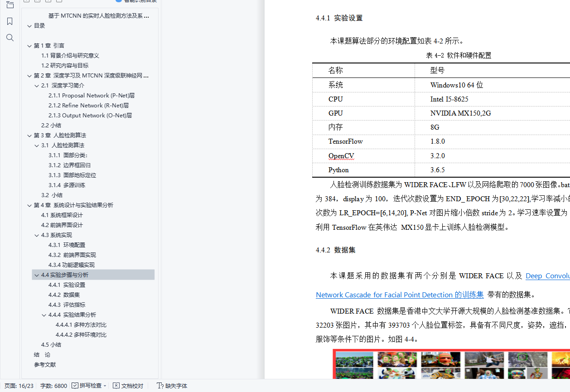Select 4.4.2 数据集 in outline
Image resolution: width=570 pixels, height=392 pixels.
click(x=64, y=295)
